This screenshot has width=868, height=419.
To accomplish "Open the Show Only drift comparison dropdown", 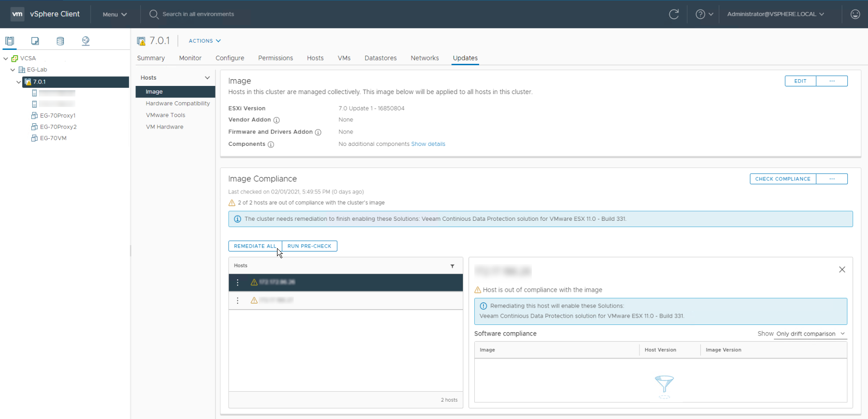I will point(810,334).
